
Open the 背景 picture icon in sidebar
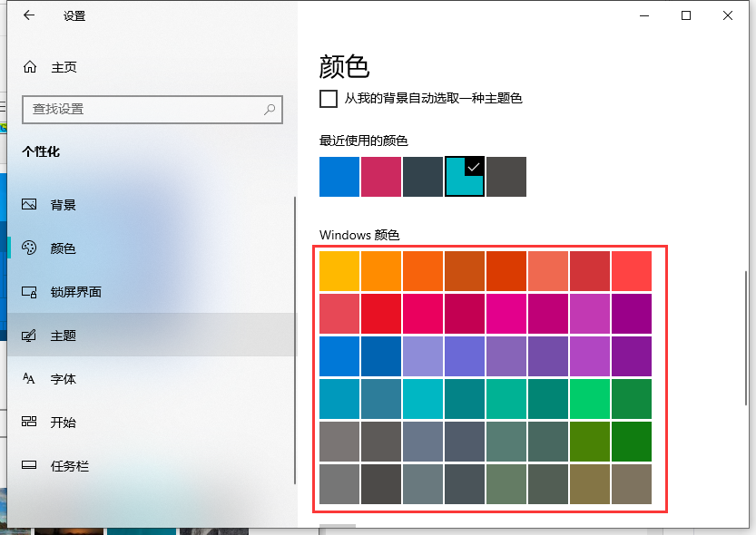point(31,204)
